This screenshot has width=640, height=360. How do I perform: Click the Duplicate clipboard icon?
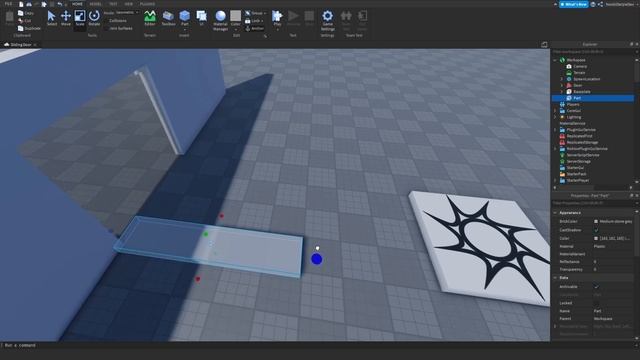(21, 28)
